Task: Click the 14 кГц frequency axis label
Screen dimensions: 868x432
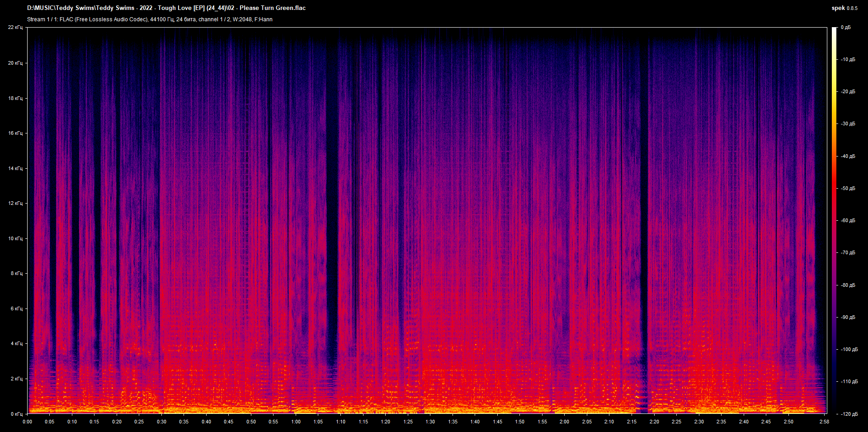Action: point(15,168)
